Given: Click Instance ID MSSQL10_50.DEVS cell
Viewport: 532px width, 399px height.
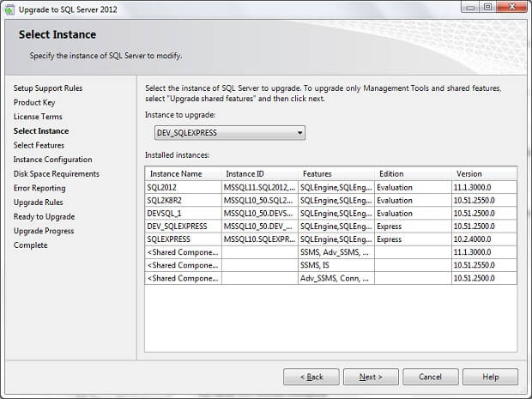Looking at the screenshot, I should point(260,214).
